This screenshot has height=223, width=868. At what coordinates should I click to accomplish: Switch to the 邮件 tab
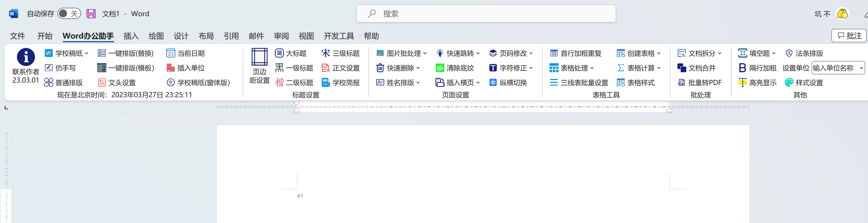click(x=256, y=36)
